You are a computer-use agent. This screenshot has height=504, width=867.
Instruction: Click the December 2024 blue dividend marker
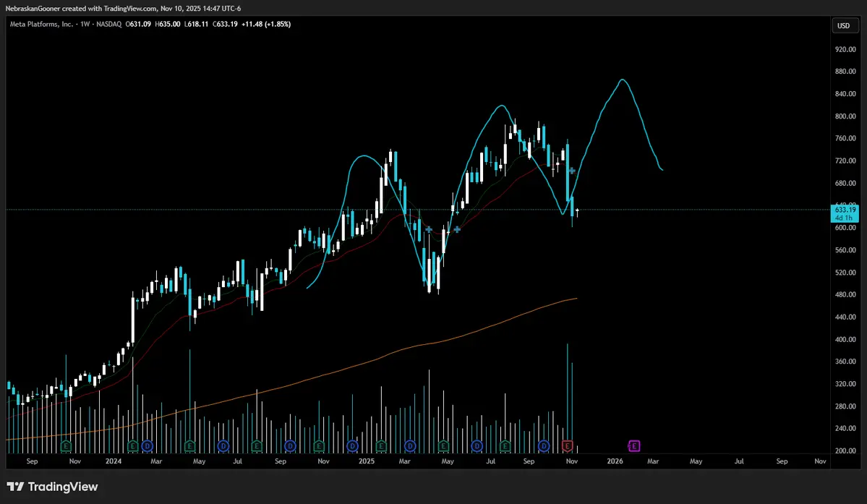(x=352, y=445)
